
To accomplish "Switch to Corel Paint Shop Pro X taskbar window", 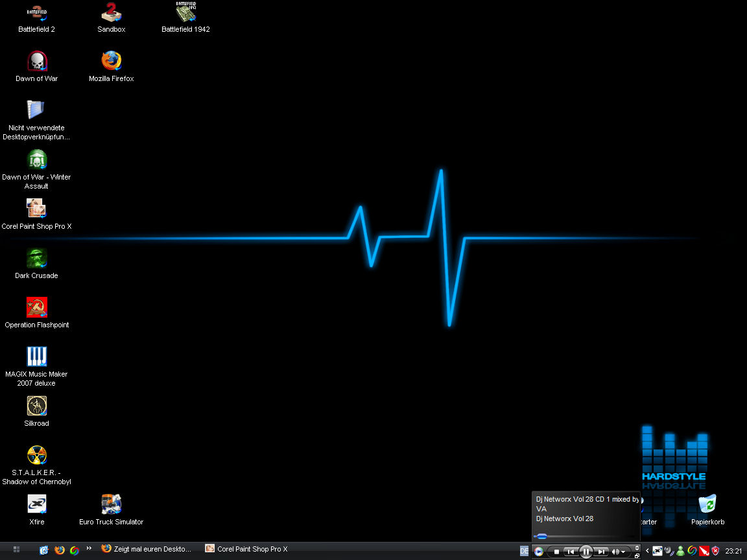I will pyautogui.click(x=247, y=549).
